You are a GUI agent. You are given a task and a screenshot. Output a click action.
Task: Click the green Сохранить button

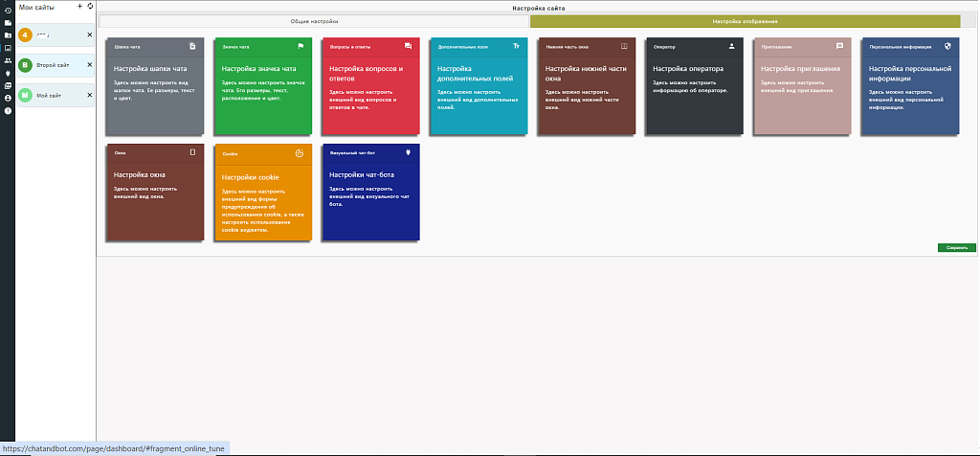pos(956,248)
